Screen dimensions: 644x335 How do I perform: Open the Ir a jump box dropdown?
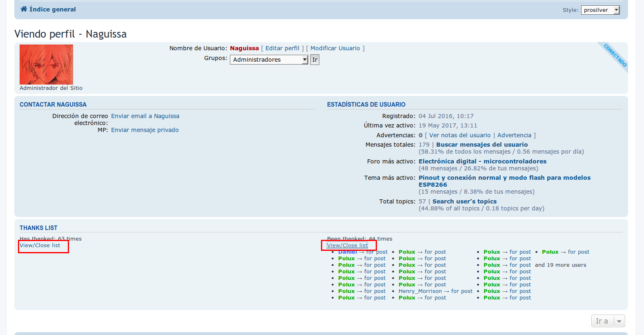(608, 321)
